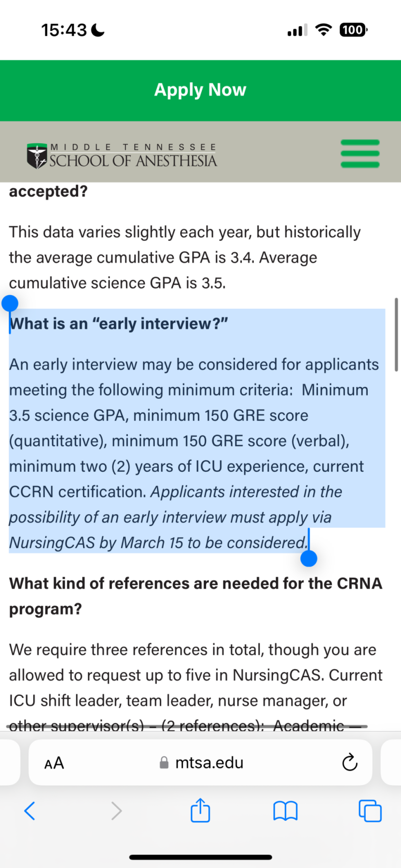Tap the bottom selection end handle

click(x=308, y=558)
